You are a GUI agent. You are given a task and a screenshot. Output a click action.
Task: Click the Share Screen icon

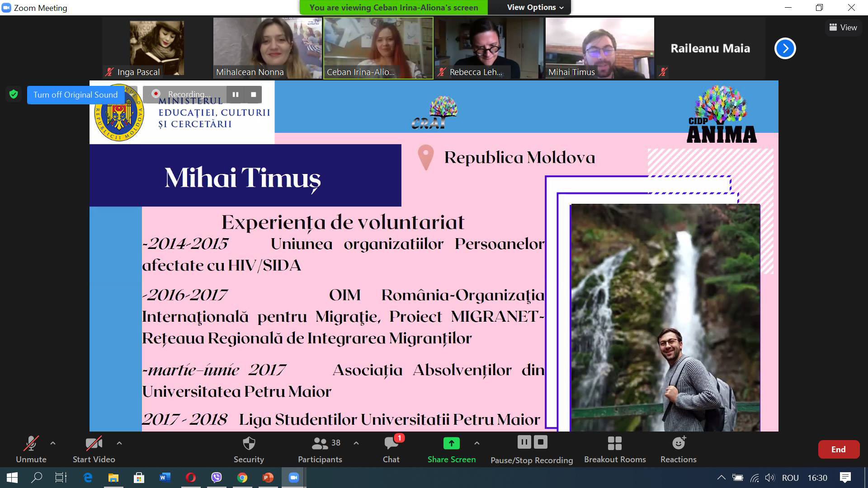452,444
